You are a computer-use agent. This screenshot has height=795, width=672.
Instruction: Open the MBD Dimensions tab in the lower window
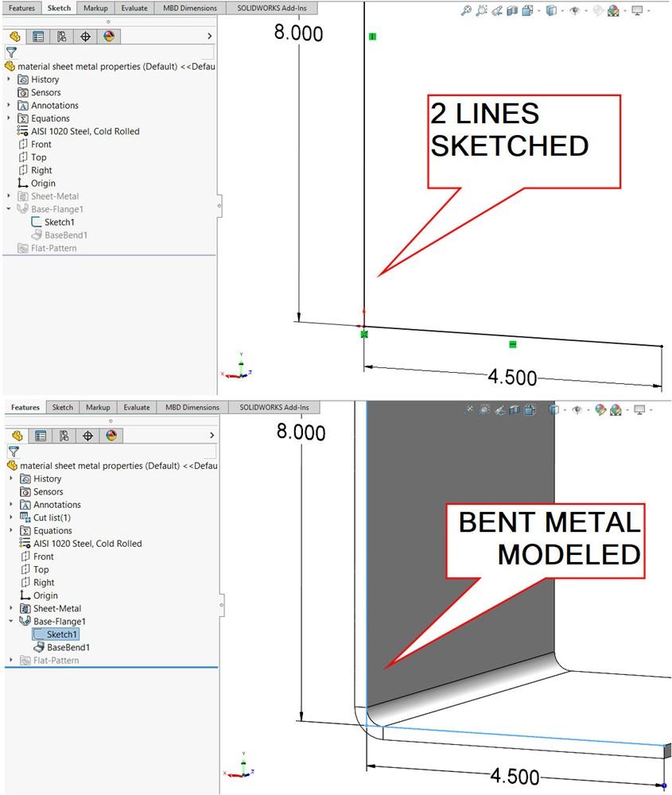[x=192, y=407]
